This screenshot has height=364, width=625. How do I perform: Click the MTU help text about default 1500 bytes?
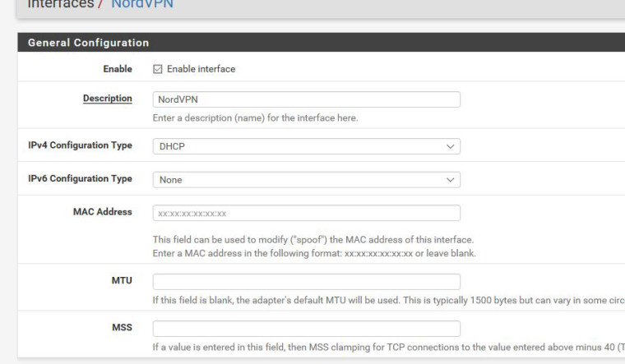click(389, 300)
